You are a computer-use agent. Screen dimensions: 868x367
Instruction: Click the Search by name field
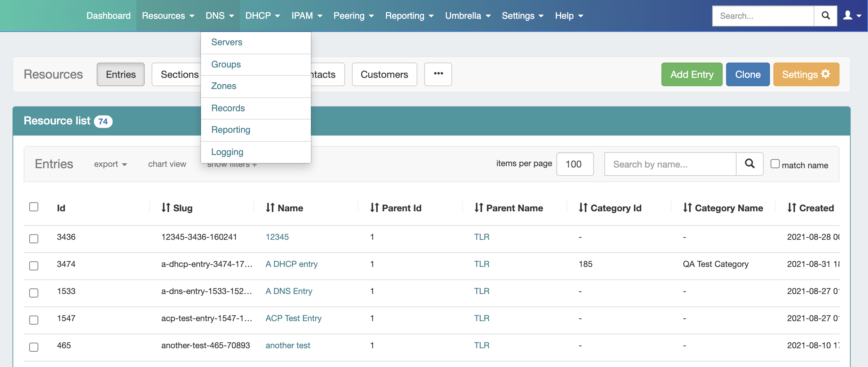(670, 164)
